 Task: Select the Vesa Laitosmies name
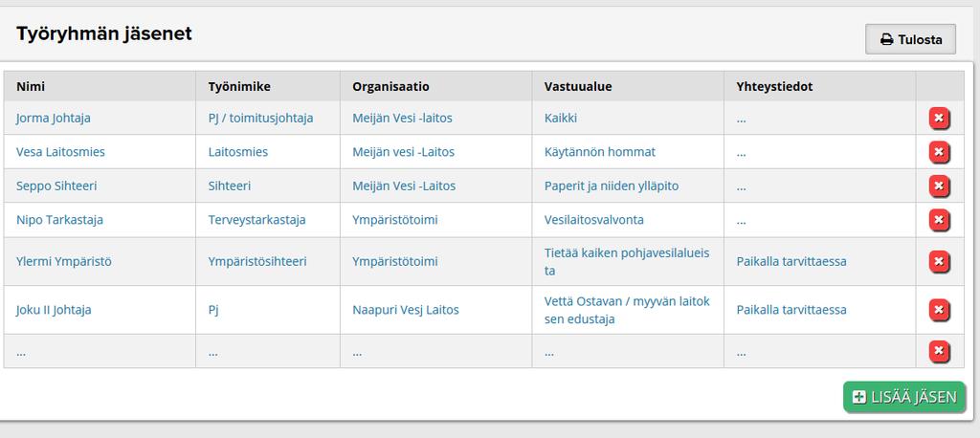(x=60, y=152)
